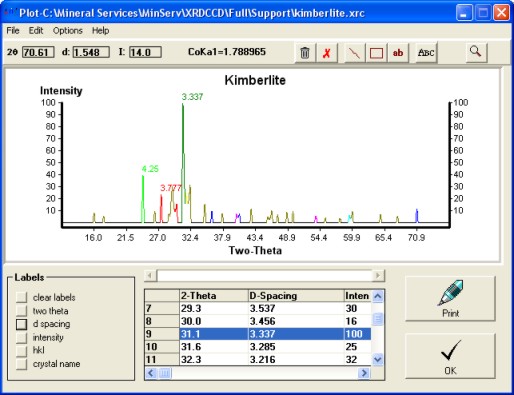514x395 pixels.
Task: Click the red X remove icon
Action: [x=327, y=53]
